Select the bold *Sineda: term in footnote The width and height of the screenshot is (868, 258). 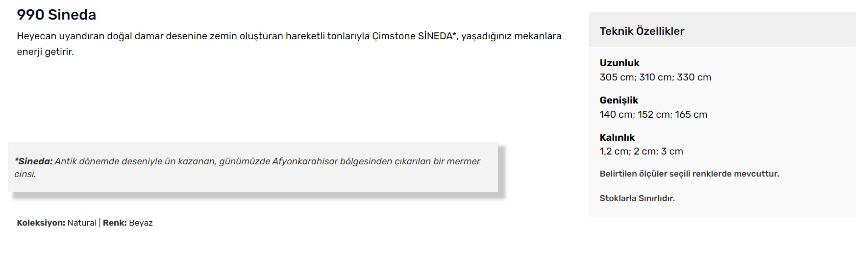[x=33, y=161]
